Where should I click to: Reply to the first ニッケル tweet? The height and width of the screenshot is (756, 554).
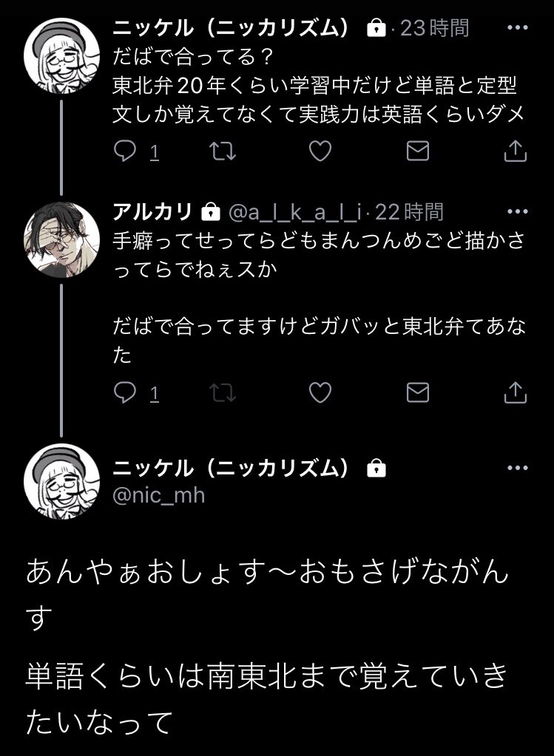(124, 151)
